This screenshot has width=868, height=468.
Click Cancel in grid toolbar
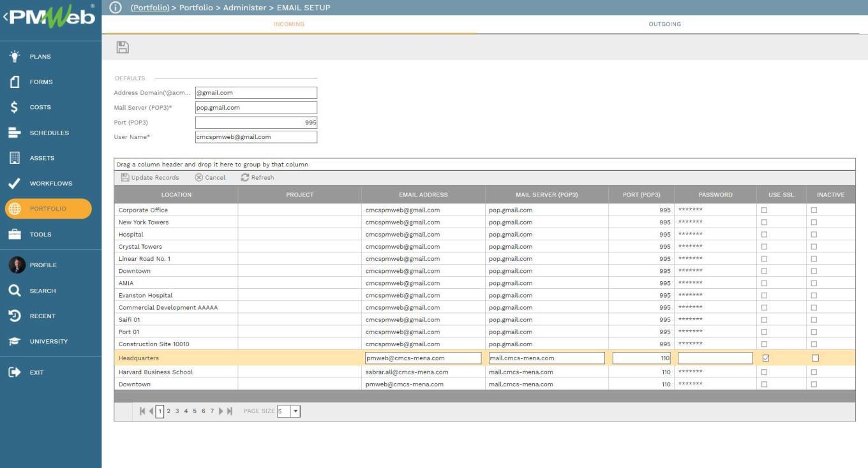tap(210, 178)
